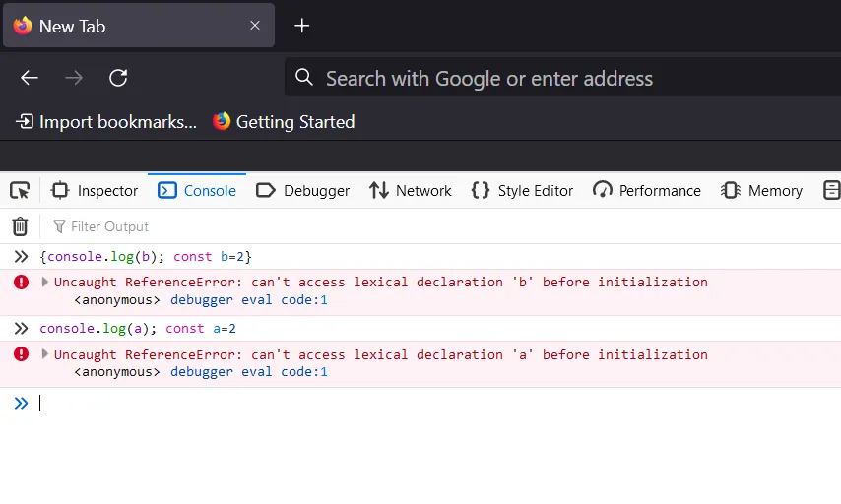Expand the 'a' ReferenceError details
The image size is (841, 504).
(x=44, y=354)
